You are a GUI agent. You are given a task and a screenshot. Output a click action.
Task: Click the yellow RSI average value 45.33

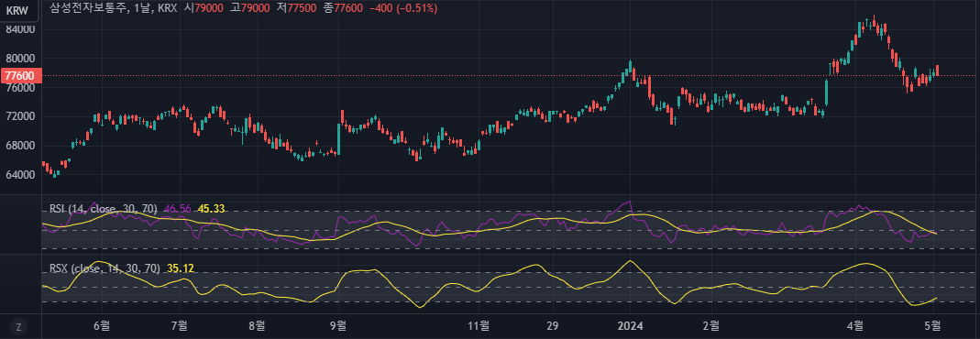point(211,209)
